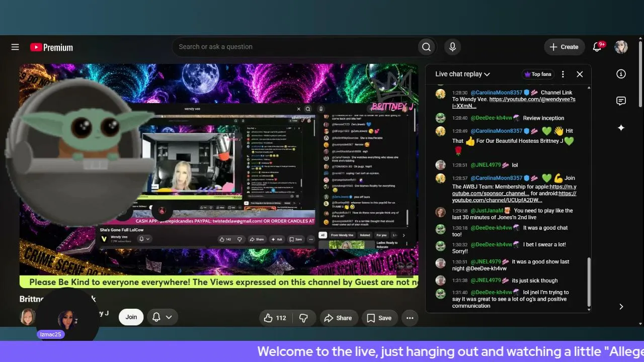Viewport: 644px width, 362px height.
Task: Click @DeeDee-kh4vw on the 'Review inception' message
Action: click(x=492, y=118)
